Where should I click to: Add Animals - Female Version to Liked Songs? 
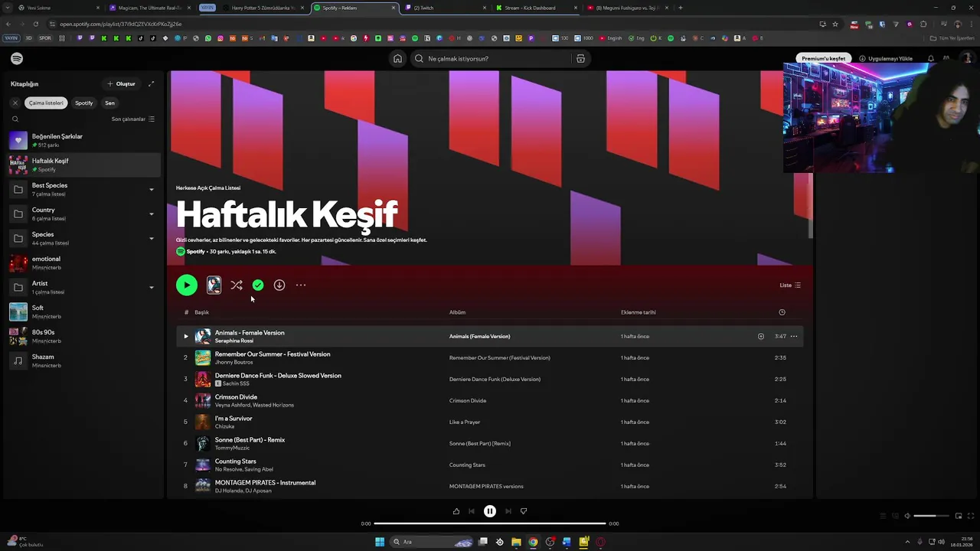coord(760,336)
